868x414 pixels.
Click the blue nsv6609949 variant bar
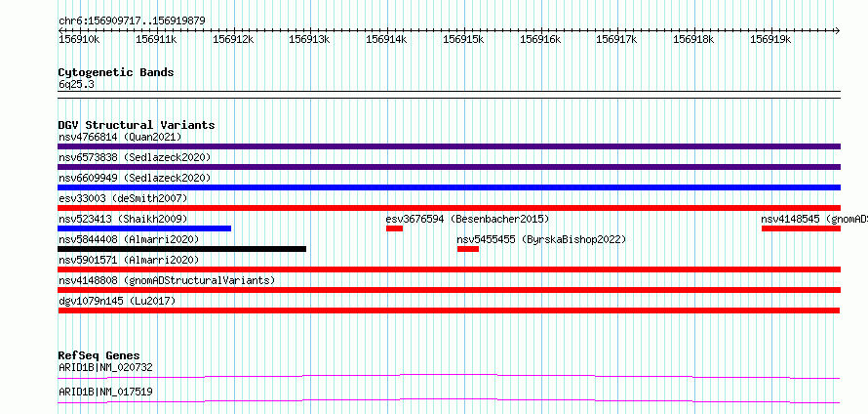click(x=449, y=187)
